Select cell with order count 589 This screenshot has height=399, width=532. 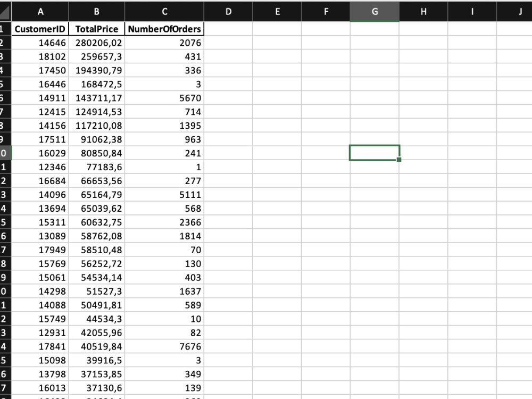164,305
